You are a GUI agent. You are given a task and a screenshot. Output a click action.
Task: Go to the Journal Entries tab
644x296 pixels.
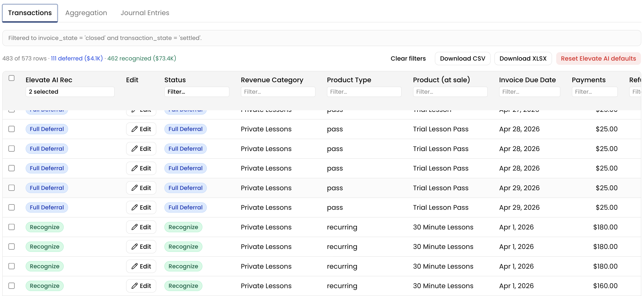coord(145,13)
